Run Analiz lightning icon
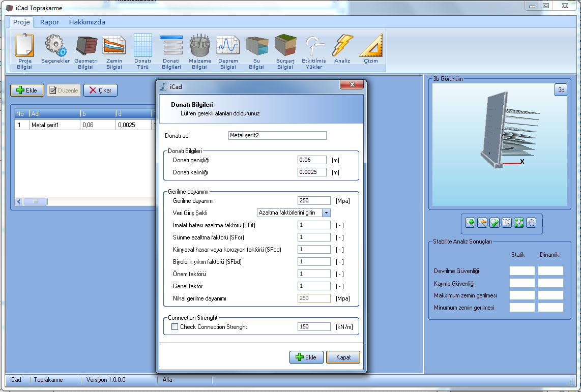The width and height of the screenshot is (581, 392). coord(342,48)
